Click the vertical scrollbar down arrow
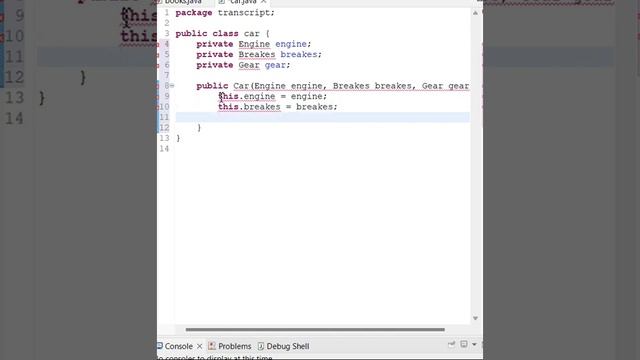640x360 pixels. (475, 318)
